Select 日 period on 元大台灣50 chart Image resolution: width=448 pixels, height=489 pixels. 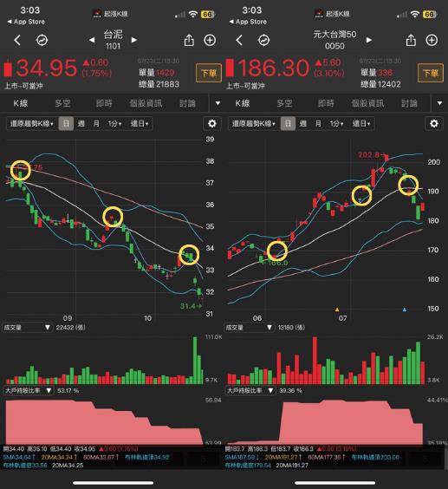(288, 123)
